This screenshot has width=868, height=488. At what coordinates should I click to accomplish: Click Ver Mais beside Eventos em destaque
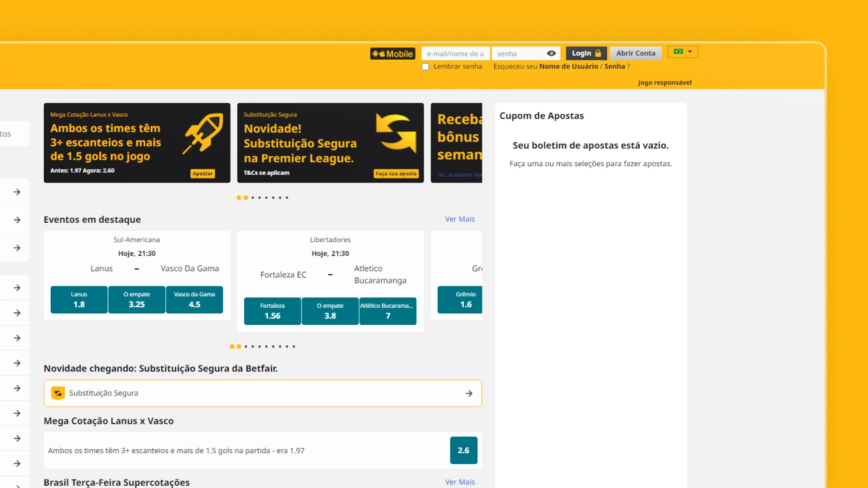click(460, 219)
